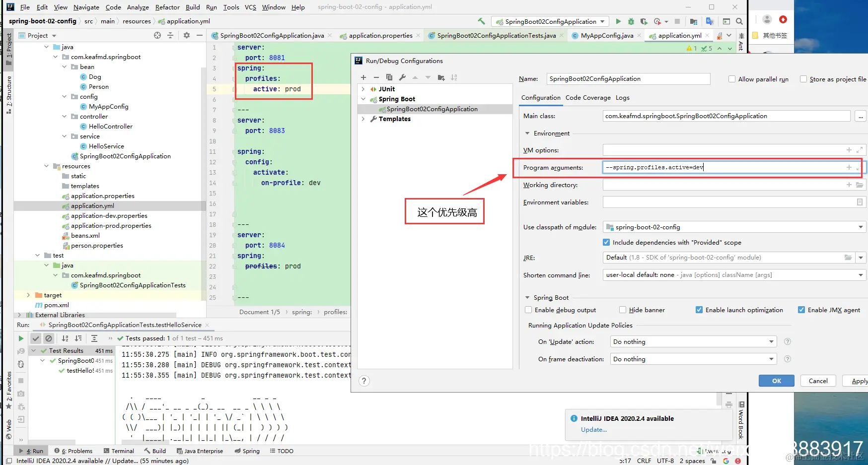Click the Build project hammer icon
868x465 pixels.
[481, 21]
